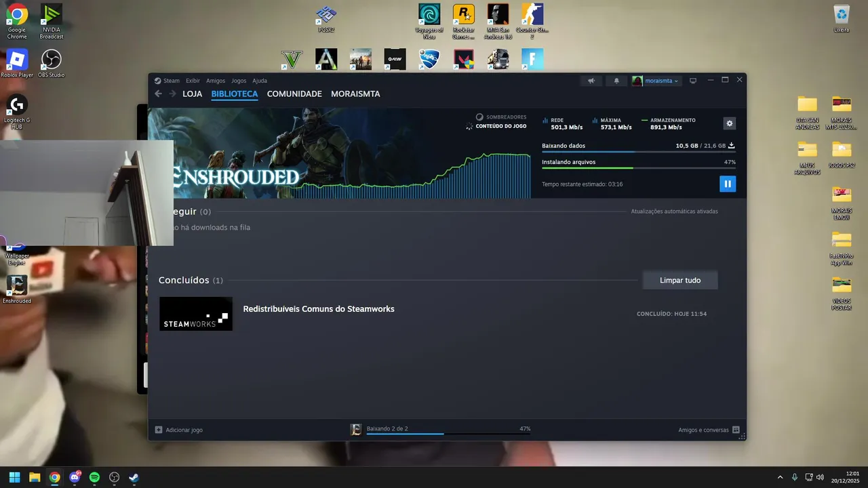Open download settings gear icon

[730, 123]
